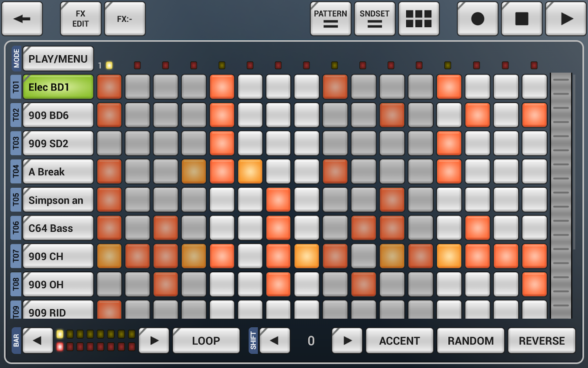Toggle the yellow accented pad on A Break row
This screenshot has height=368, width=588.
250,172
